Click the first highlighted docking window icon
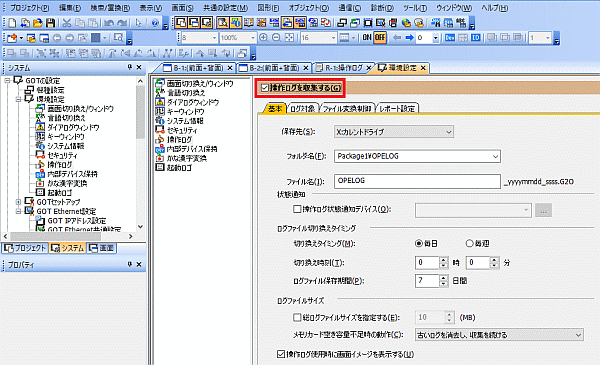Viewport: 600px width, 365px height. [x=181, y=23]
